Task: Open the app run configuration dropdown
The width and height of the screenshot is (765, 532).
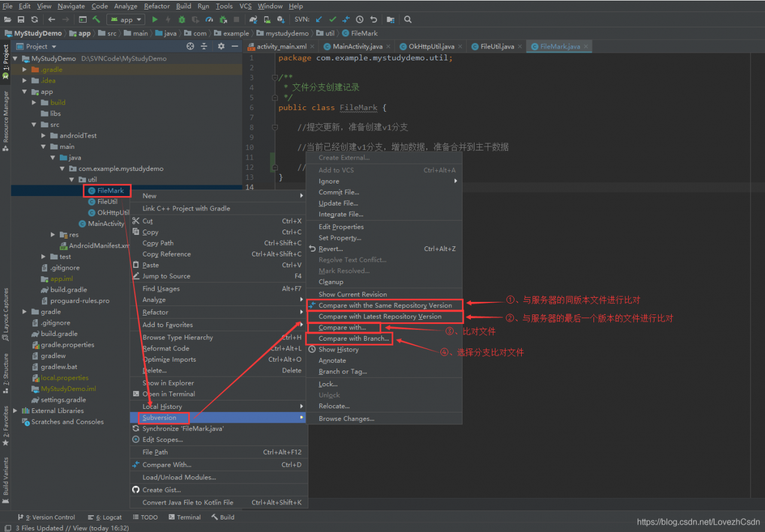Action: pos(126,20)
